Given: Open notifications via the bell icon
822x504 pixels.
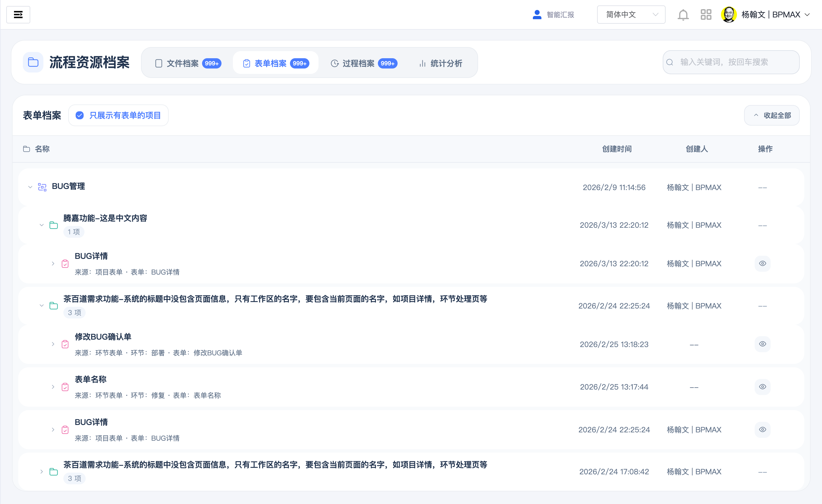Looking at the screenshot, I should (683, 14).
